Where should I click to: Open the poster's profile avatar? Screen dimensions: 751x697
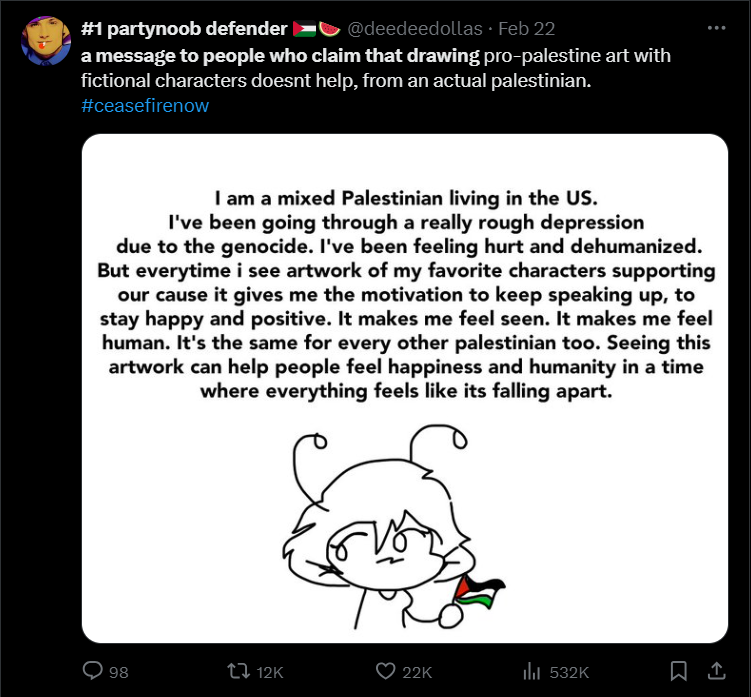pyautogui.click(x=44, y=42)
